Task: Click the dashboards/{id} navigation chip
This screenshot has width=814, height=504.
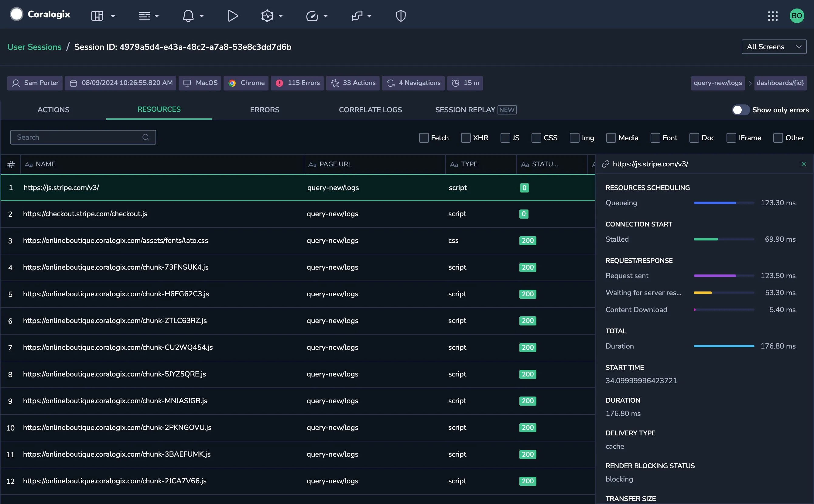Action: (x=780, y=83)
